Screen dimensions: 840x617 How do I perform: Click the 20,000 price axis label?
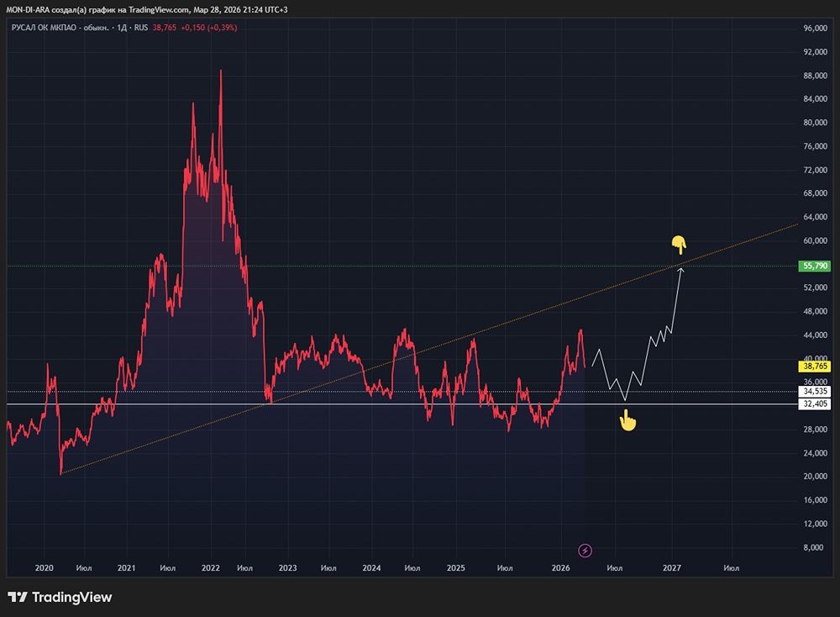click(x=816, y=477)
